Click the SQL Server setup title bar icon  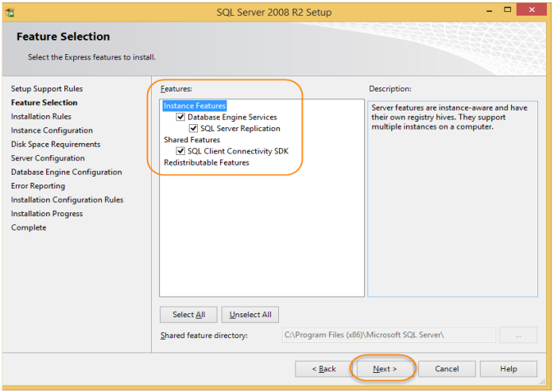point(10,13)
